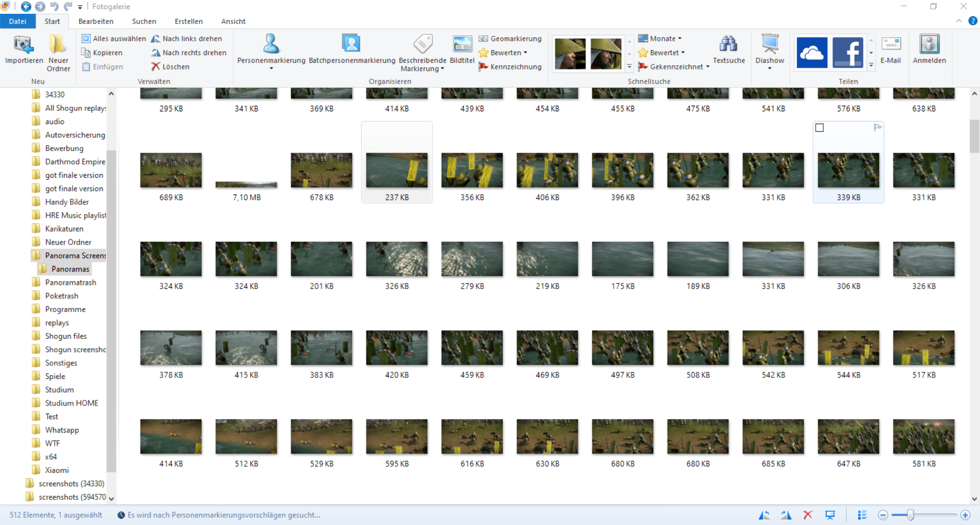Click the red delete X in status bar
This screenshot has width=980, height=525.
(807, 515)
